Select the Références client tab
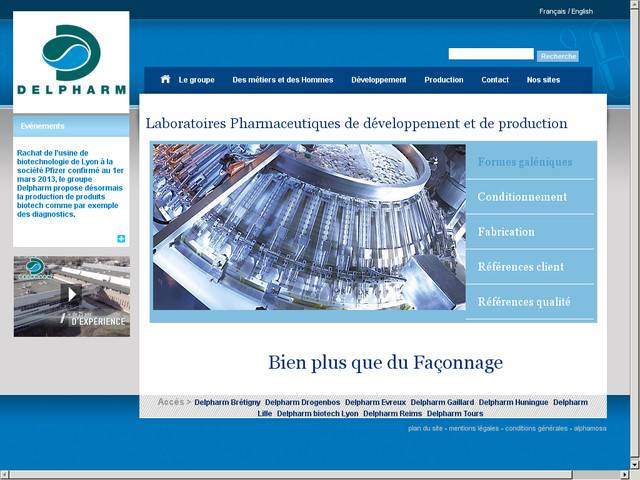The height and width of the screenshot is (480, 640). tap(530, 267)
